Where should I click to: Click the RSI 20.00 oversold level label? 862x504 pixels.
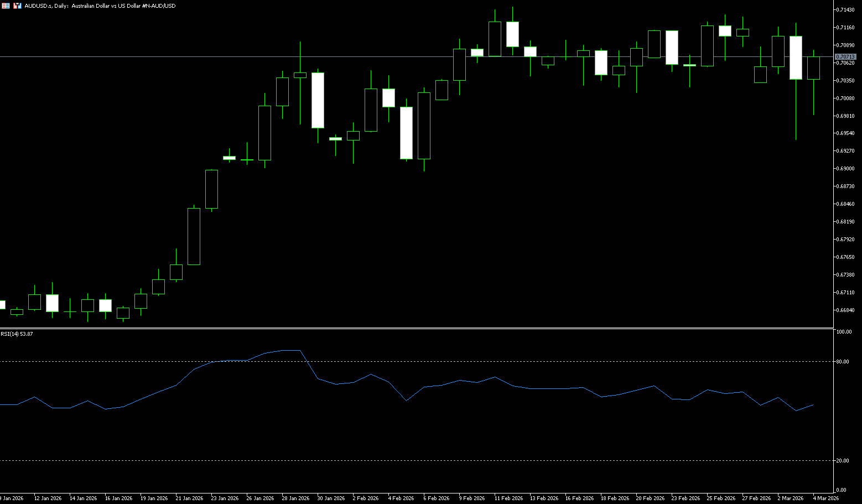(843, 461)
